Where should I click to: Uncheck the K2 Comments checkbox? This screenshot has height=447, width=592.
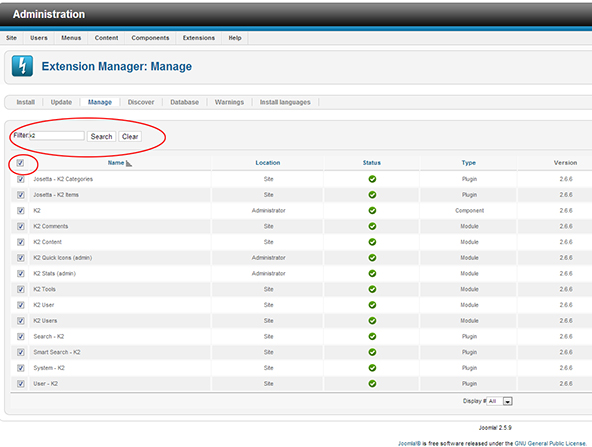tap(21, 227)
